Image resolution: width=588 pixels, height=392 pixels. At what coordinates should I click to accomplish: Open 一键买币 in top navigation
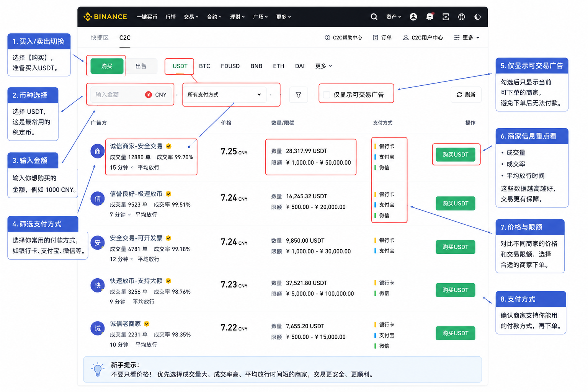(147, 17)
